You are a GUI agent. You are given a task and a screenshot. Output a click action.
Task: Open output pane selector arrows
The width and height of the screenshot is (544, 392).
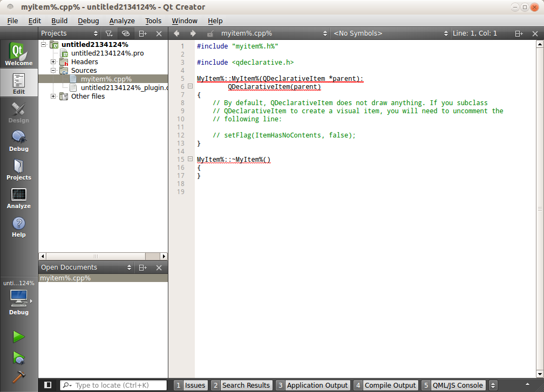[x=493, y=385]
